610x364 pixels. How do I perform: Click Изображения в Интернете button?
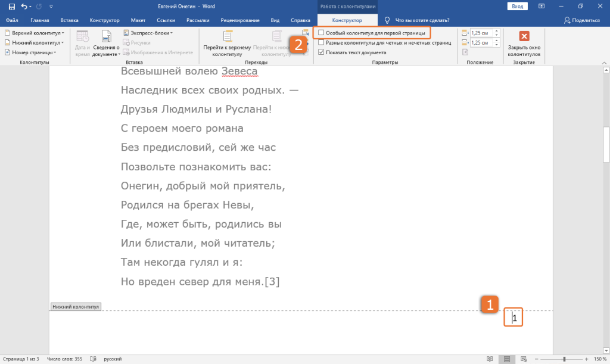158,52
